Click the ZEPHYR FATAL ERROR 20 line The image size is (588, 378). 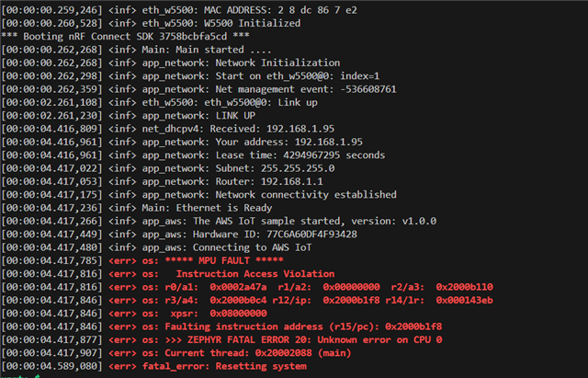pyautogui.click(x=221, y=339)
